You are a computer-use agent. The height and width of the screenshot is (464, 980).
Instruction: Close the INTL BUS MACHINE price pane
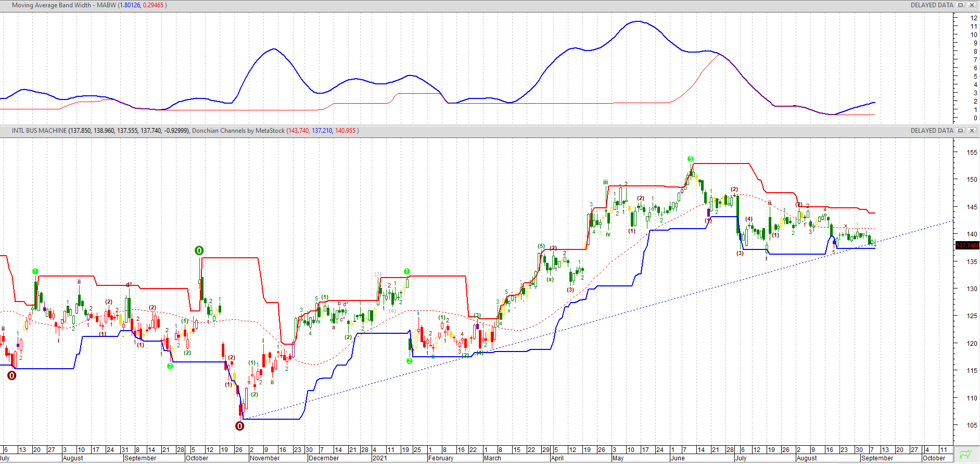972,131
